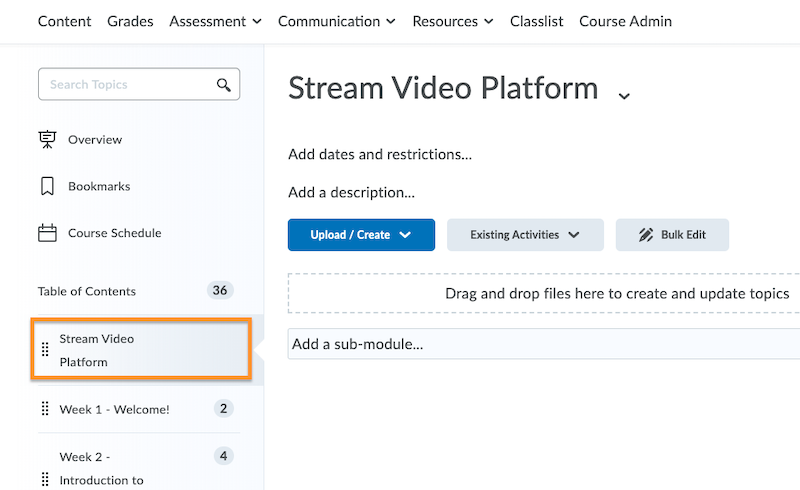Expand the Existing Activities dropdown
Screen dimensions: 800x490
pos(525,235)
